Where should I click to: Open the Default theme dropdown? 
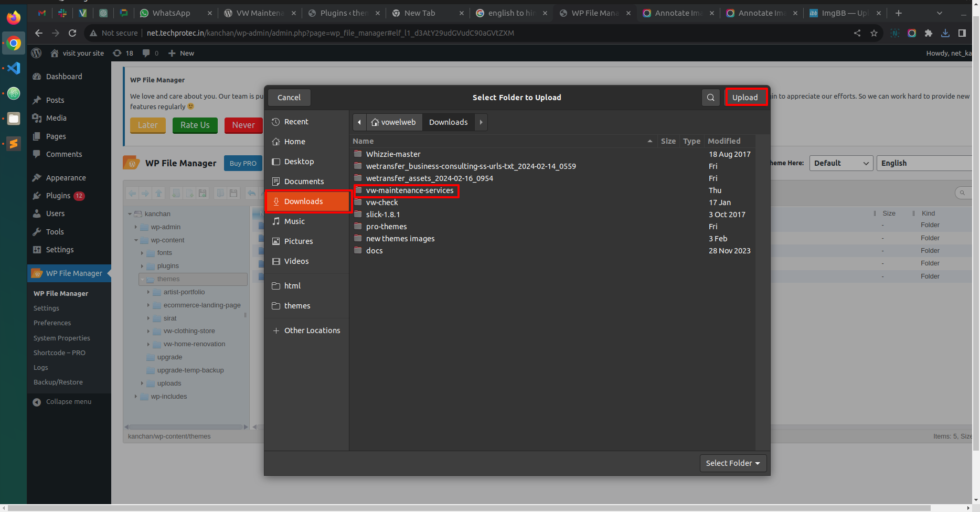click(x=841, y=163)
